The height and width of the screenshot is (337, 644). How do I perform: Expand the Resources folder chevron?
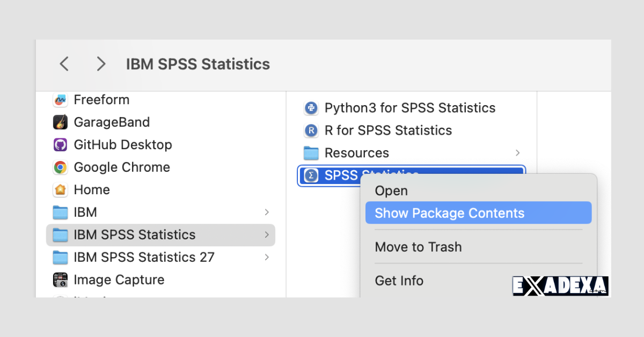(517, 153)
